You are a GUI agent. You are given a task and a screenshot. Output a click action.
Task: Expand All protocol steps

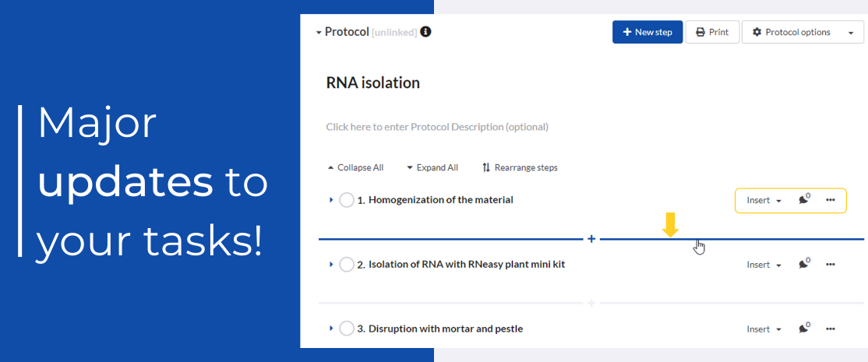tap(432, 167)
